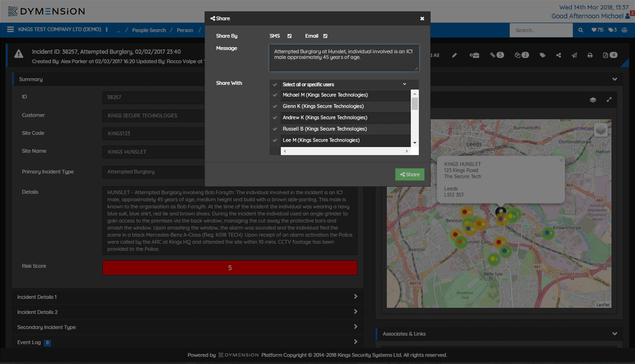
Task: Click the paper plane send icon
Action: tap(574, 55)
